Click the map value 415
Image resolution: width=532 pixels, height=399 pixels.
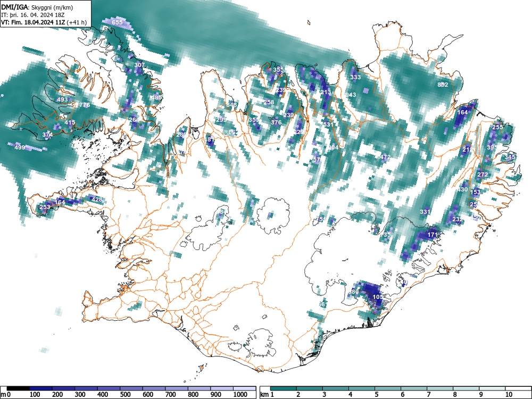point(70,122)
